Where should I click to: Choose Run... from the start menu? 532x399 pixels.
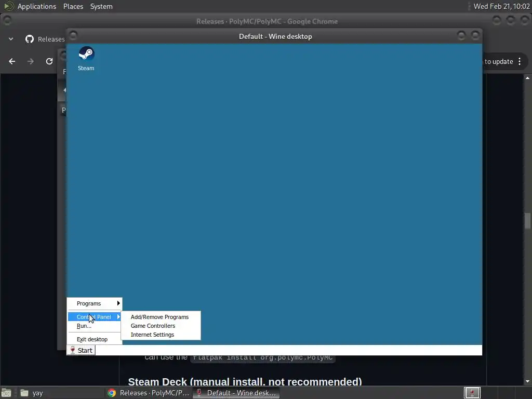pos(95,326)
